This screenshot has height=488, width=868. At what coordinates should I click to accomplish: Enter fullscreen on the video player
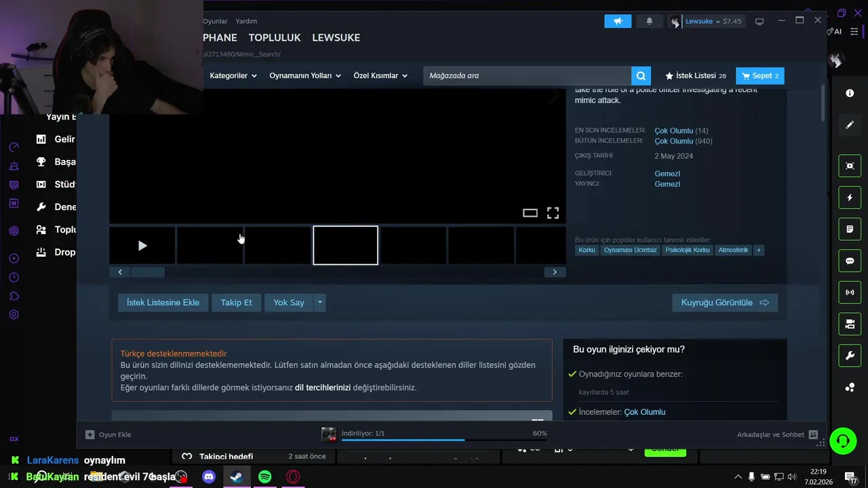pos(553,213)
